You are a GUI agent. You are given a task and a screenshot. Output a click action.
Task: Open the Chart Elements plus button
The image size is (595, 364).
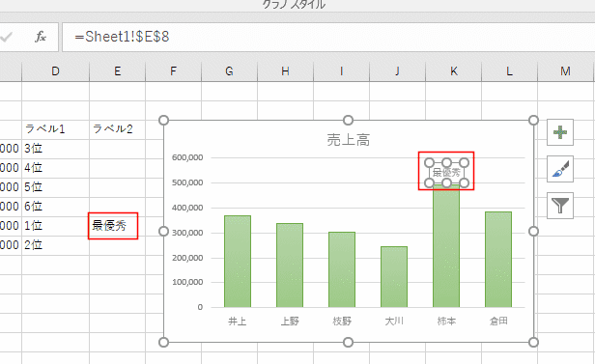pos(560,132)
